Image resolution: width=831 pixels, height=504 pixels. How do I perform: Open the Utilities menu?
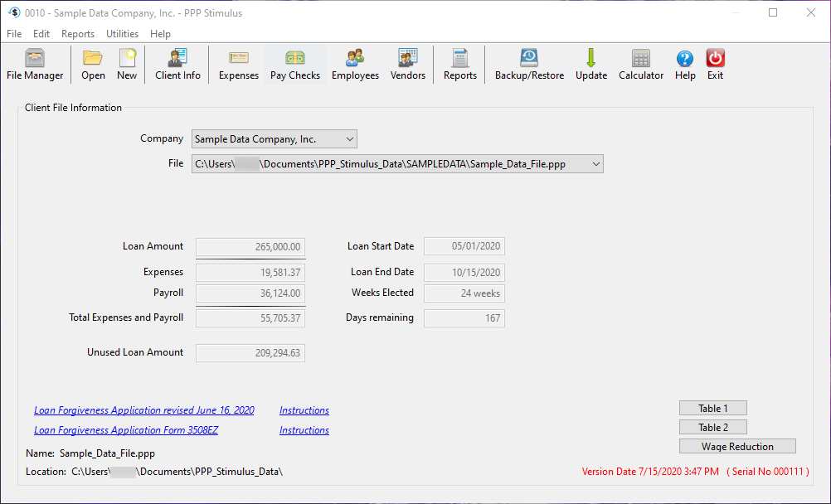122,34
